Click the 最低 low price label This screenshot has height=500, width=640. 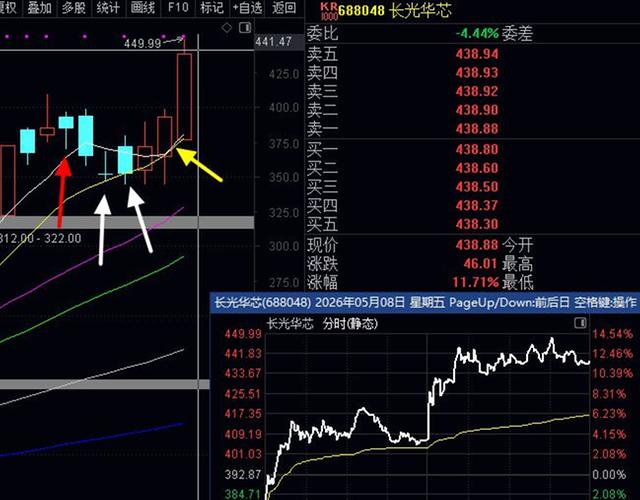tap(518, 282)
